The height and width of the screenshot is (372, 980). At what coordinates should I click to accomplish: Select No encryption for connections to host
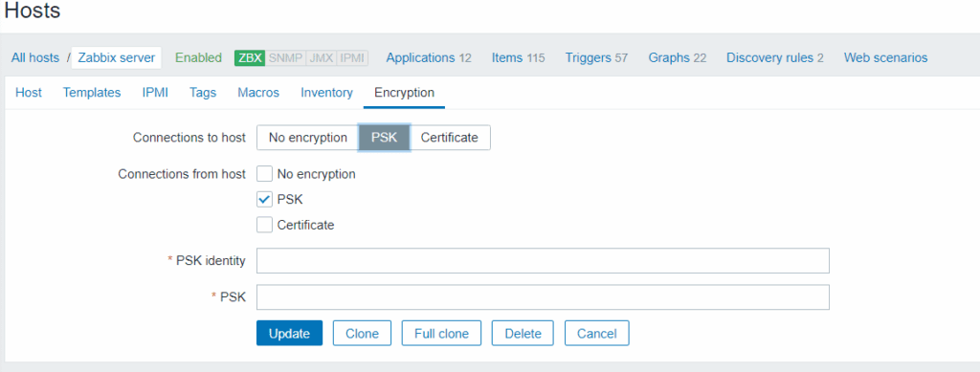coord(307,138)
